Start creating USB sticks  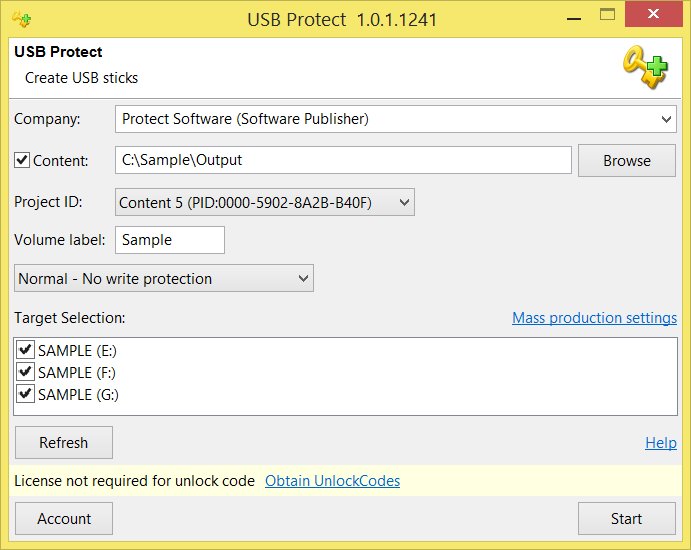point(626,519)
